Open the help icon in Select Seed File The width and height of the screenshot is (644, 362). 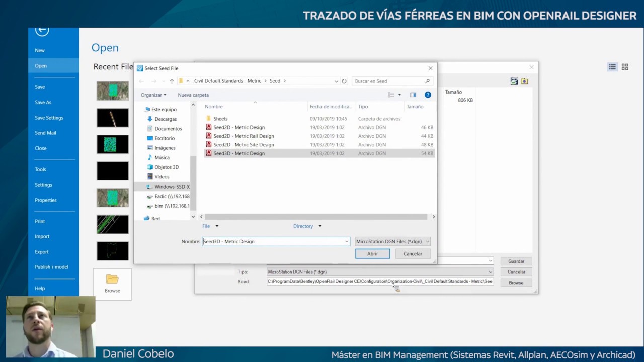tap(428, 95)
